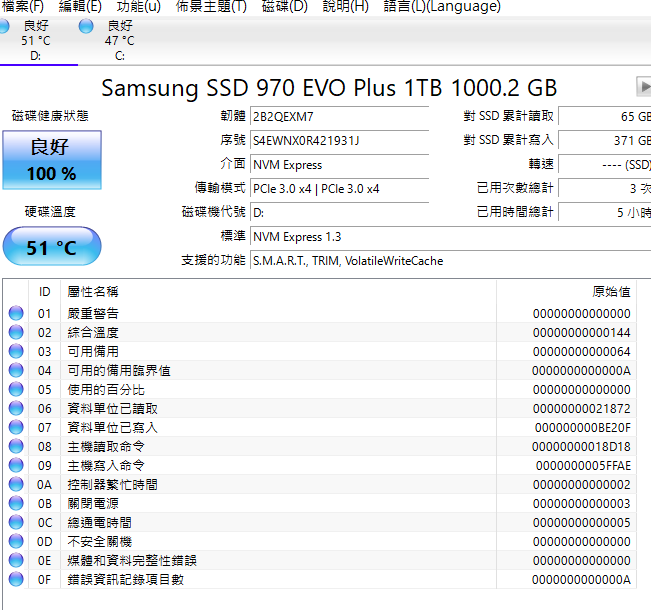The image size is (651, 610).
Task: Click the 原始值 column header
Action: click(566, 292)
